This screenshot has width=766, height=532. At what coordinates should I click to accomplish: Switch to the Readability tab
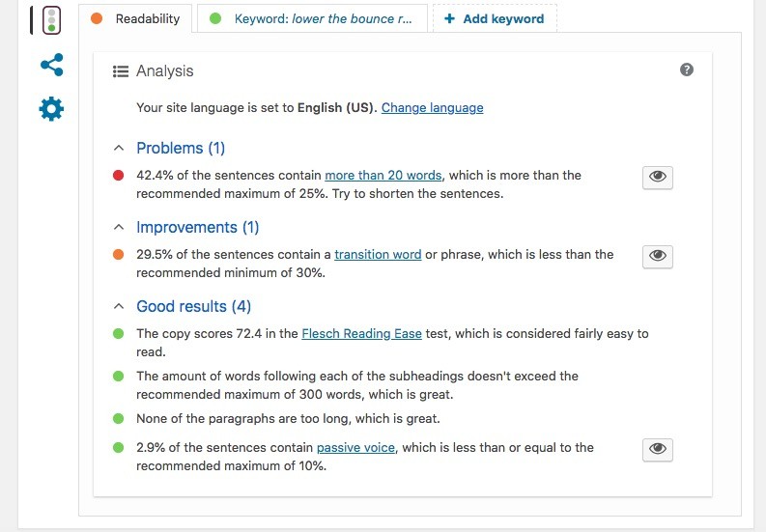pyautogui.click(x=147, y=18)
